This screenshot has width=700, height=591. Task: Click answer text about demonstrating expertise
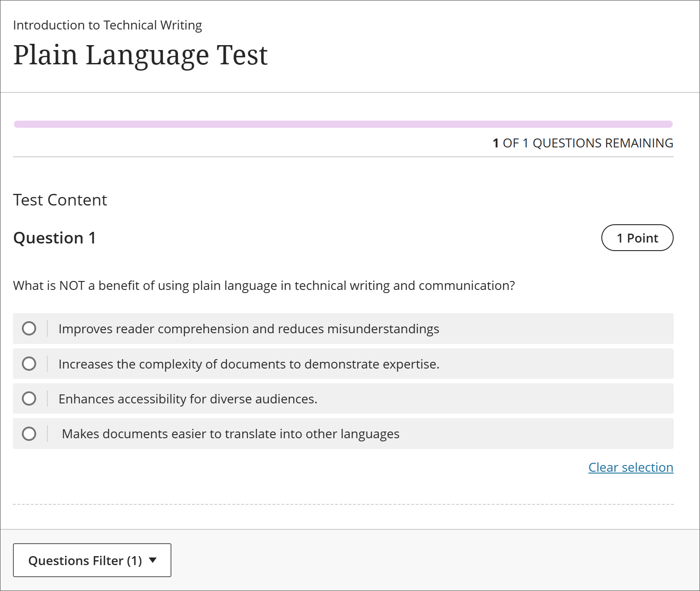(x=249, y=364)
